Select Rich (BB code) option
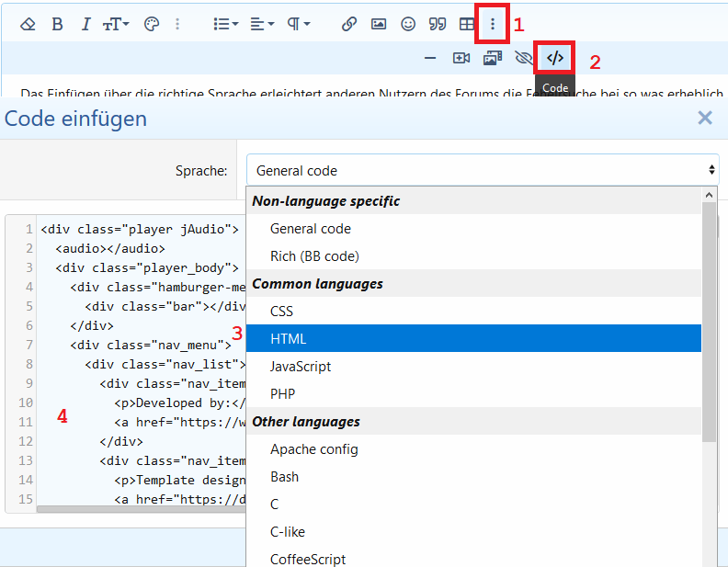The image size is (728, 567). coord(473,256)
